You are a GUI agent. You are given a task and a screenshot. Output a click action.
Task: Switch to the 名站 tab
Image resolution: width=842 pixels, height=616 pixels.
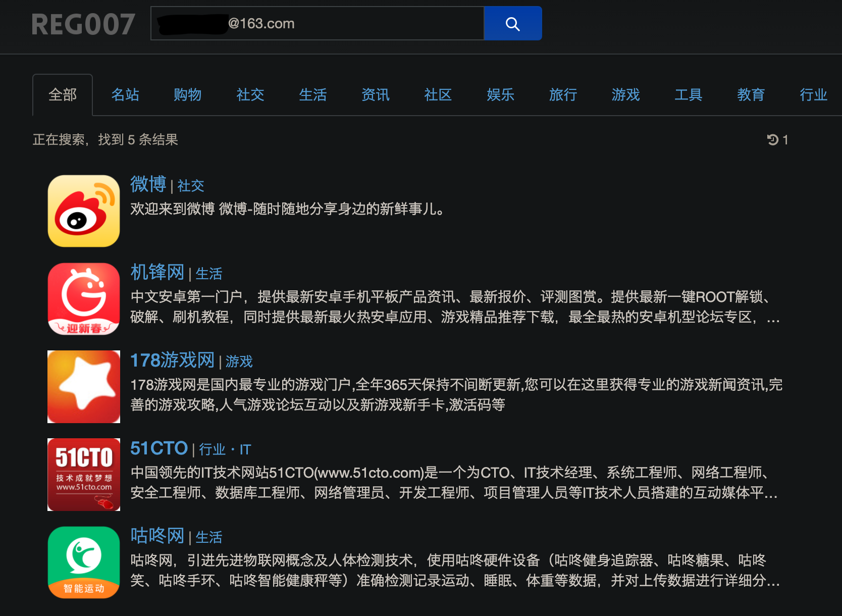pos(125,95)
